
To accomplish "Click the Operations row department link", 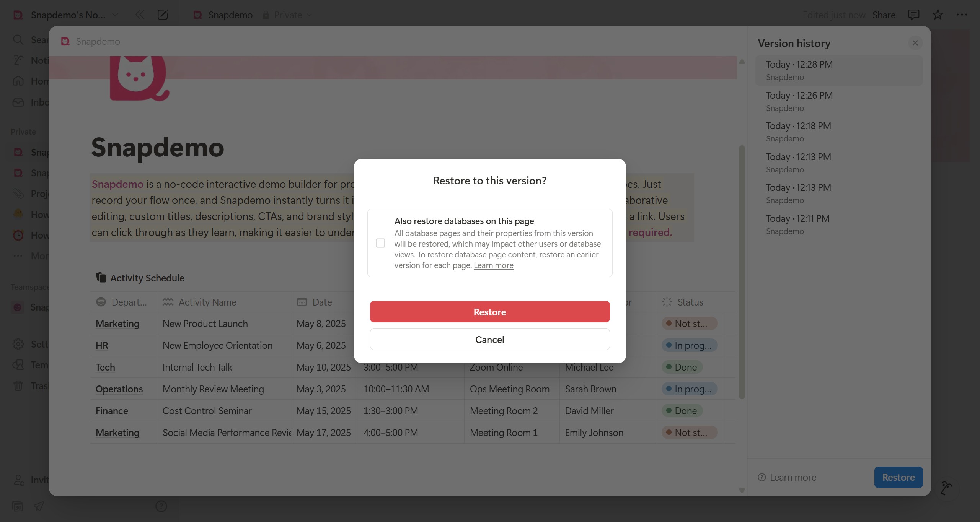I will (x=119, y=389).
